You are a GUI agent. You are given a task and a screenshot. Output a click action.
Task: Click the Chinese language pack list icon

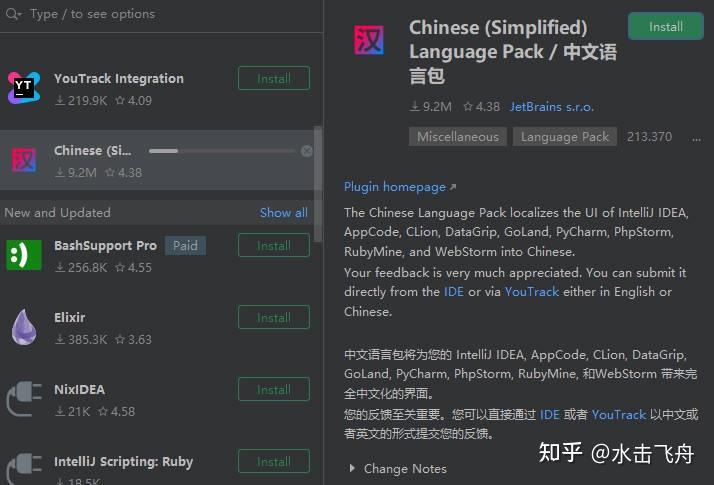(x=24, y=160)
